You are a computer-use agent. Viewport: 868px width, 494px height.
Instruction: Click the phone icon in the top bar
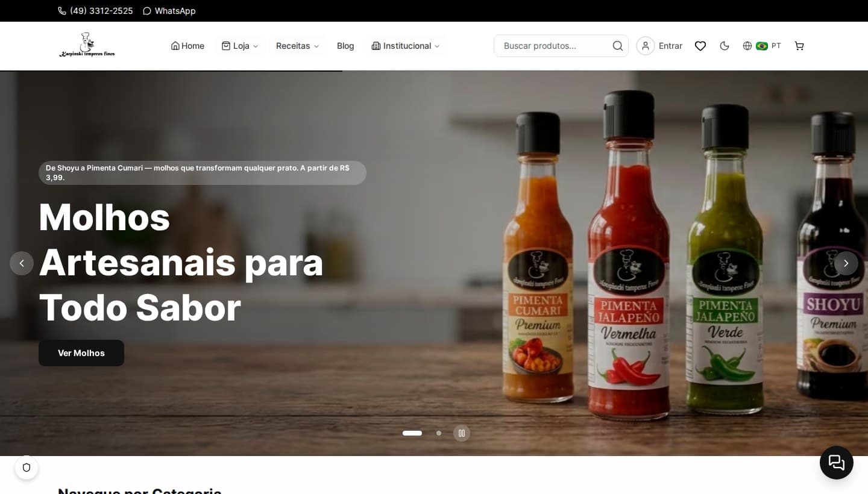coord(62,11)
